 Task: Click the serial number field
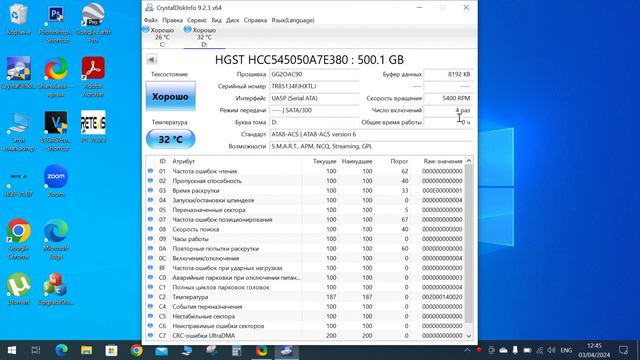[x=314, y=86]
